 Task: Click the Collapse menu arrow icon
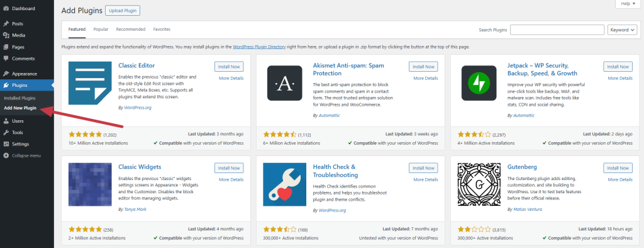pos(6,155)
